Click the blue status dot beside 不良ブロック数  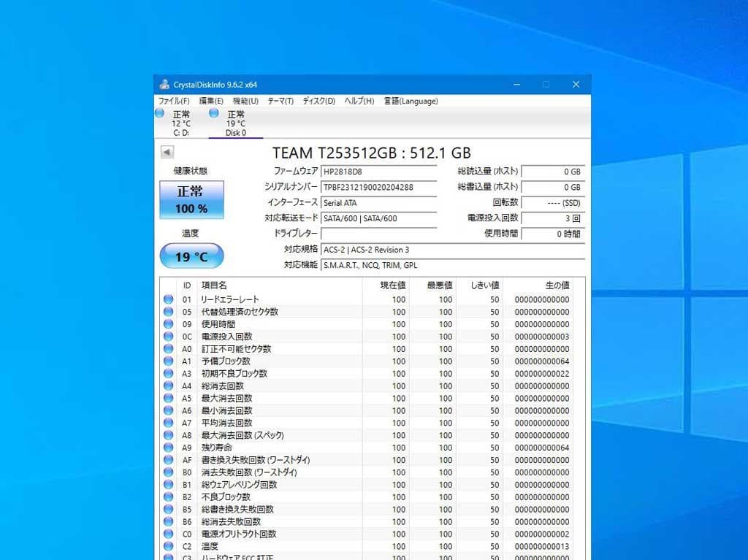(x=168, y=496)
